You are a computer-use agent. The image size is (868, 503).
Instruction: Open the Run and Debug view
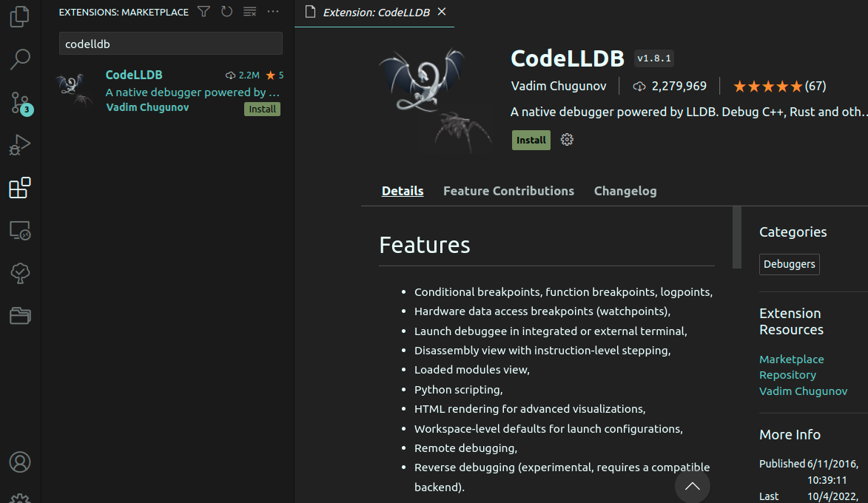(x=20, y=145)
